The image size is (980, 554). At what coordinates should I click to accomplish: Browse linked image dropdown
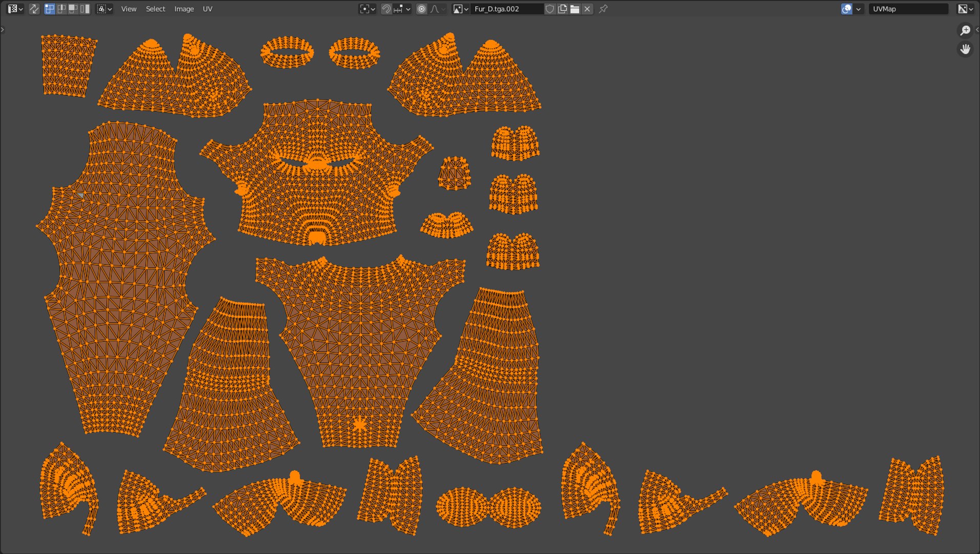click(461, 9)
